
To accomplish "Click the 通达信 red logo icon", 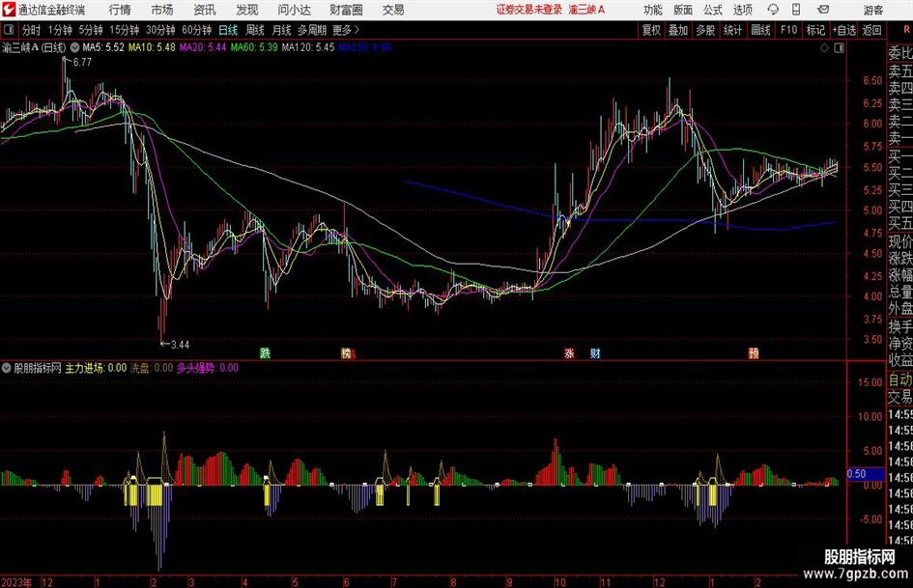I will tap(9, 10).
